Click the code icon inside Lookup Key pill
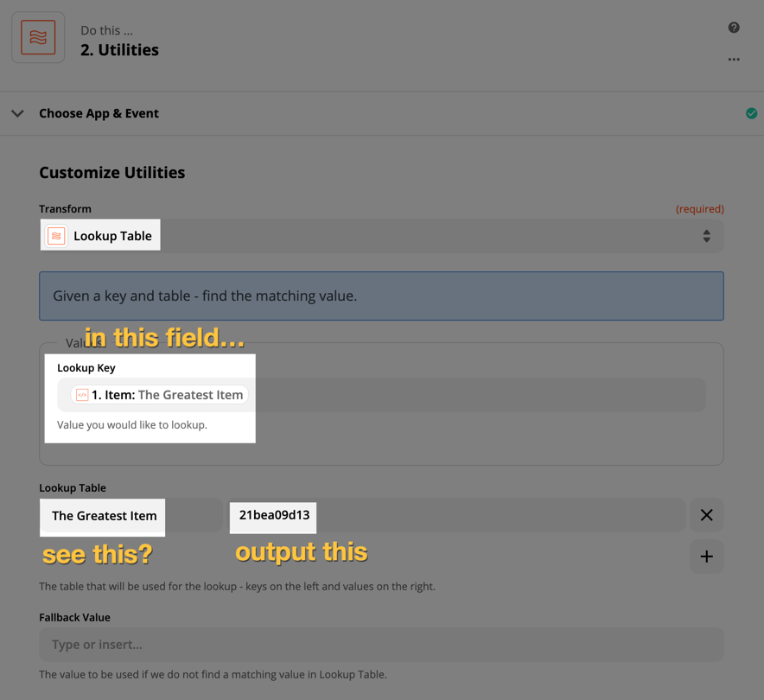The image size is (764, 700). (x=82, y=395)
